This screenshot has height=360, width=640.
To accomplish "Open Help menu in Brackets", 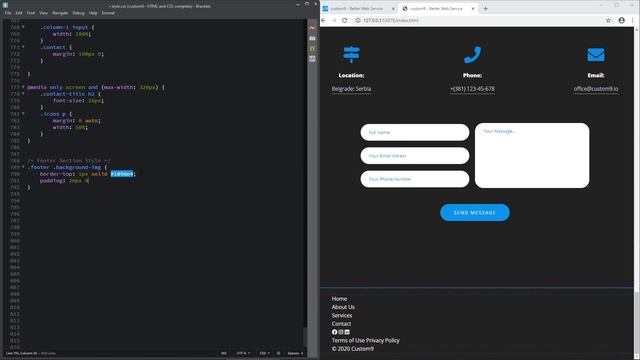I will click(x=93, y=13).
